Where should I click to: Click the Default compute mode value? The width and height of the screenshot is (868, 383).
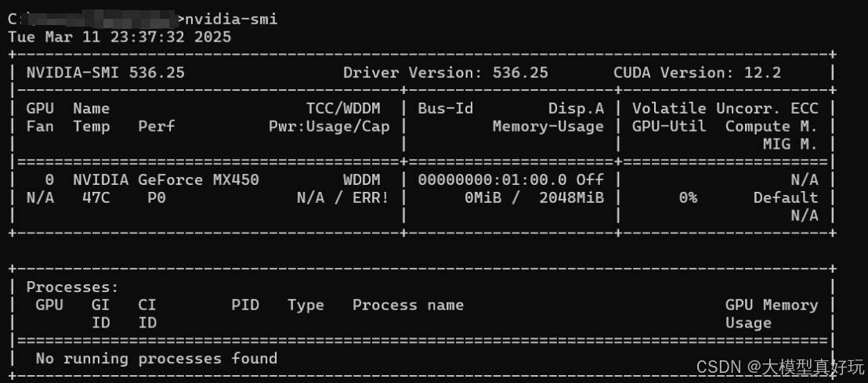coord(786,197)
